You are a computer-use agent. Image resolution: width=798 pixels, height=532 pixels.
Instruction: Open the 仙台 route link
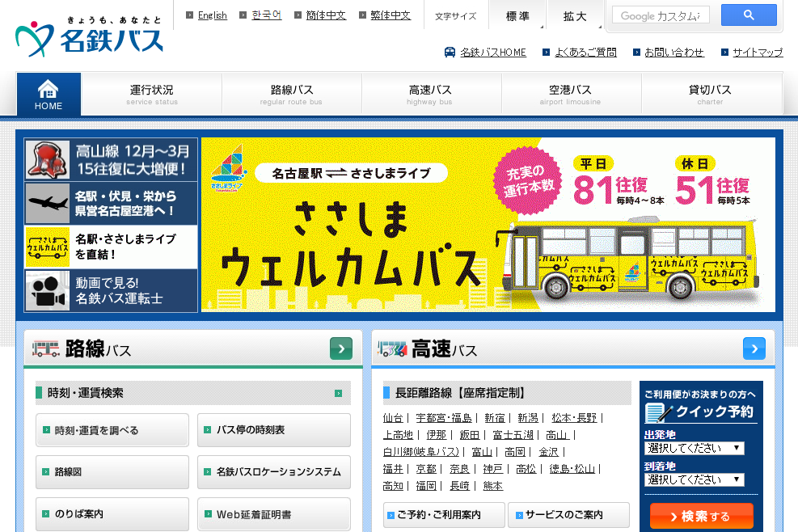tap(393, 418)
